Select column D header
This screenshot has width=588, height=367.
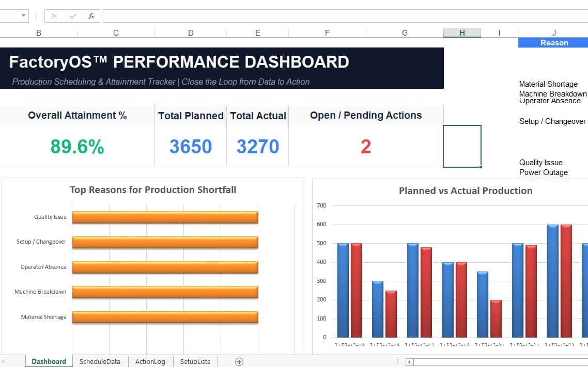point(191,33)
